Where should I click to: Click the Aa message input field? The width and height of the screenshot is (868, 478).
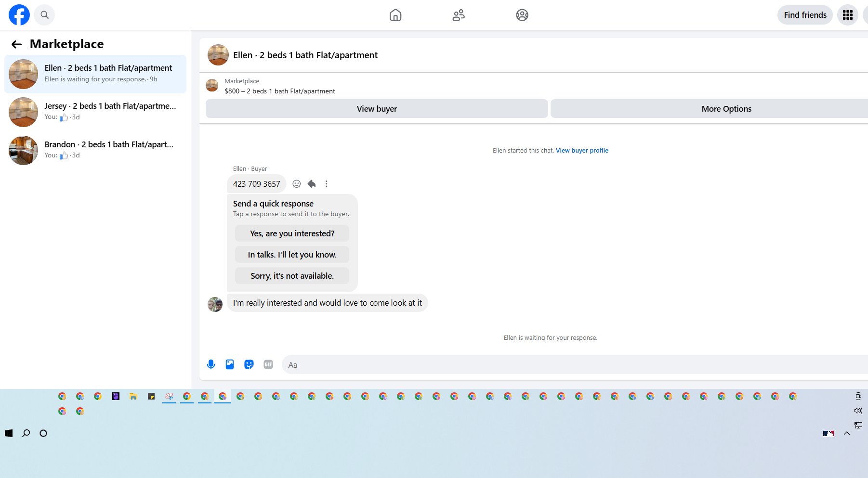tap(576, 364)
